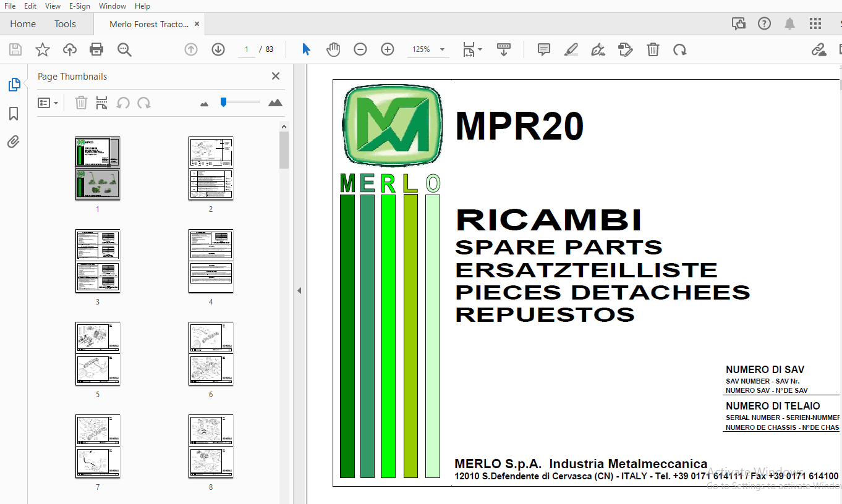Open the Attachments paperclip panel
The height and width of the screenshot is (504, 842).
click(x=14, y=142)
